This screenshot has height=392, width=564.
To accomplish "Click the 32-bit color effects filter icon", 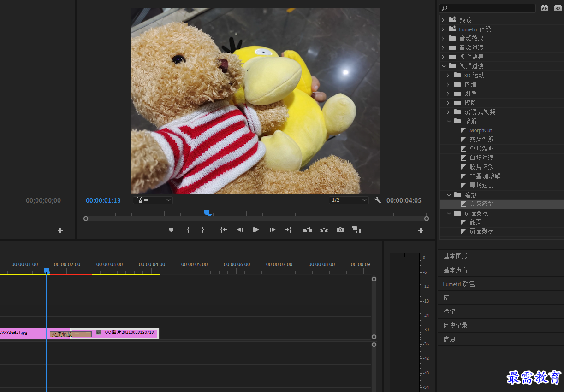I will click(x=558, y=8).
